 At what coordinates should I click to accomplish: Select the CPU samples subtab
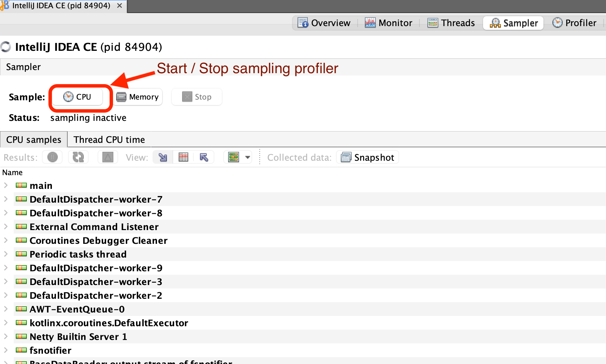[x=34, y=139]
